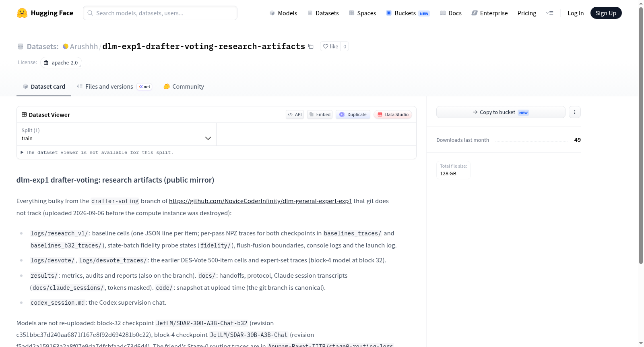Click the docs/claude_sessions/ code text
This screenshot has width=644, height=347.
[68, 288]
